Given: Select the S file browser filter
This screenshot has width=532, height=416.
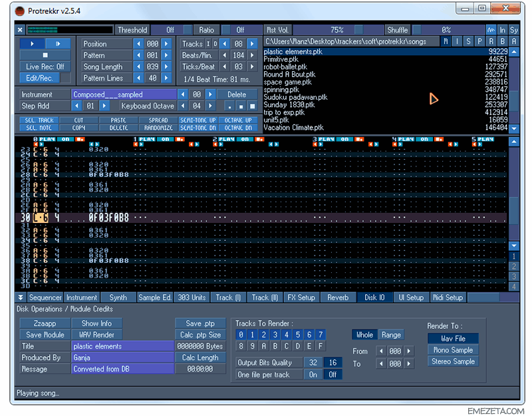Looking at the screenshot, I should click(x=469, y=41).
